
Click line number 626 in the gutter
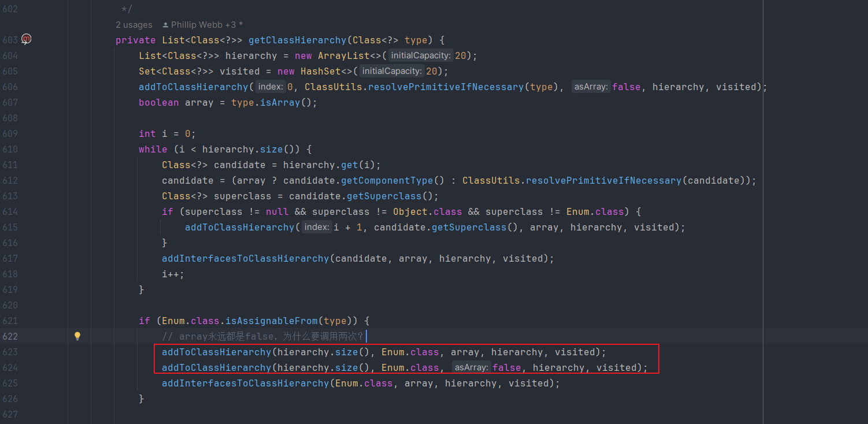click(x=10, y=399)
